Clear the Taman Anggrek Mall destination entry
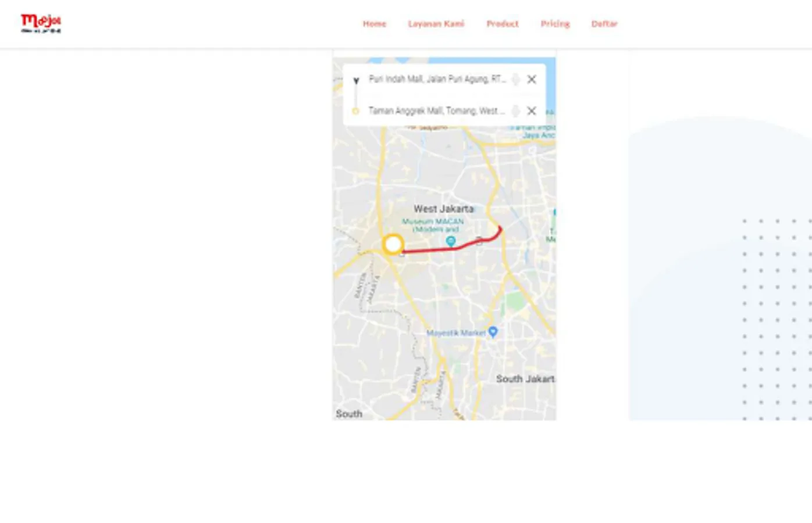This screenshot has width=812, height=523. [x=532, y=110]
